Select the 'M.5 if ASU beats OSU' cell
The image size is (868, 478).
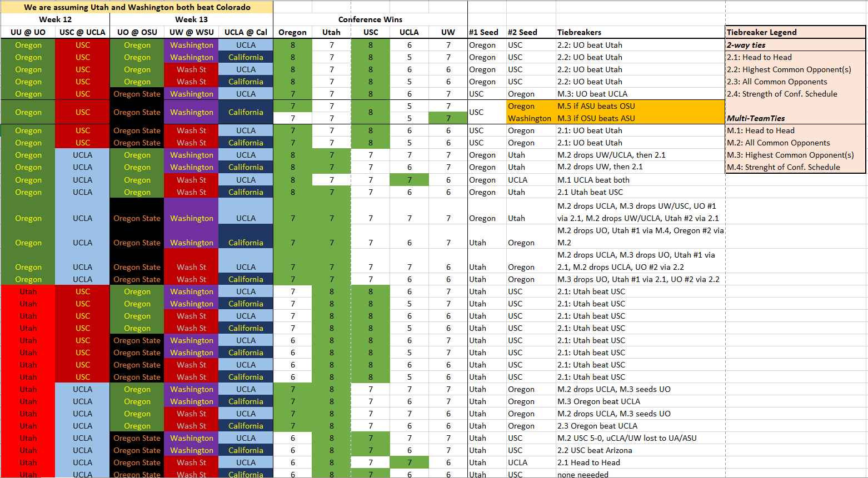[640, 106]
